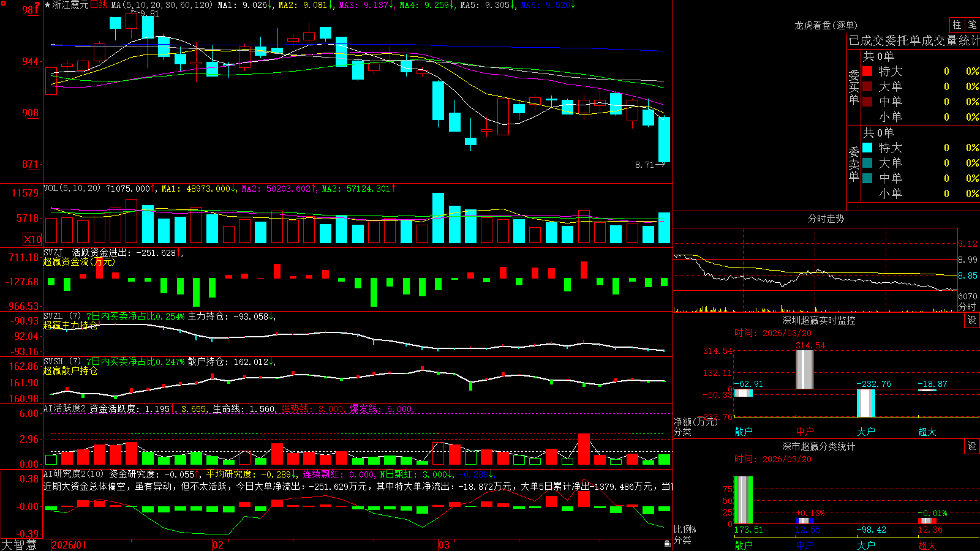
Task: Click the red question mark help icon
Action: (37, 5)
